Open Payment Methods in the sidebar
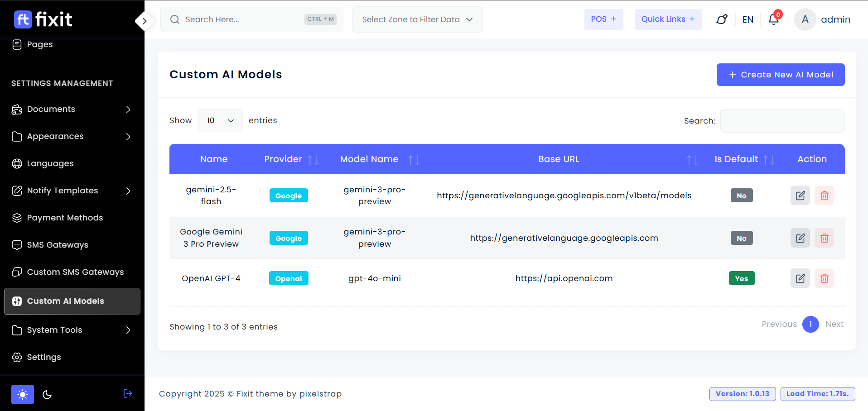The height and width of the screenshot is (411, 868). click(x=72, y=218)
